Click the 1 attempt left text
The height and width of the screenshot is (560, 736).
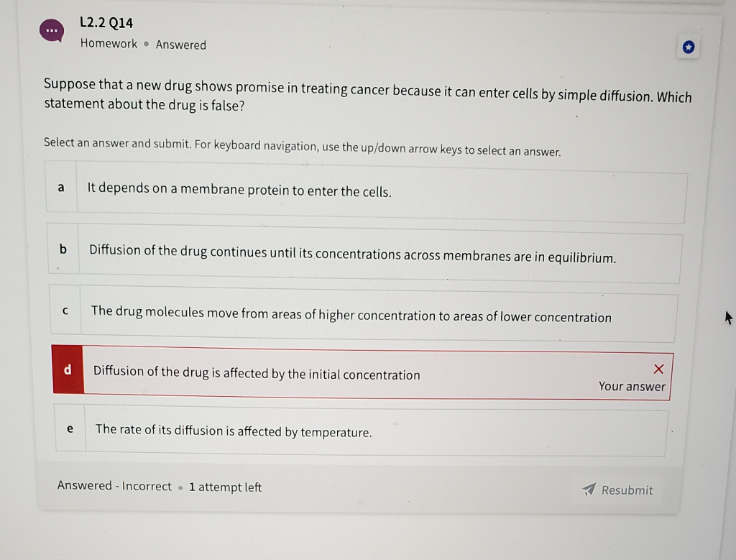pos(224,487)
